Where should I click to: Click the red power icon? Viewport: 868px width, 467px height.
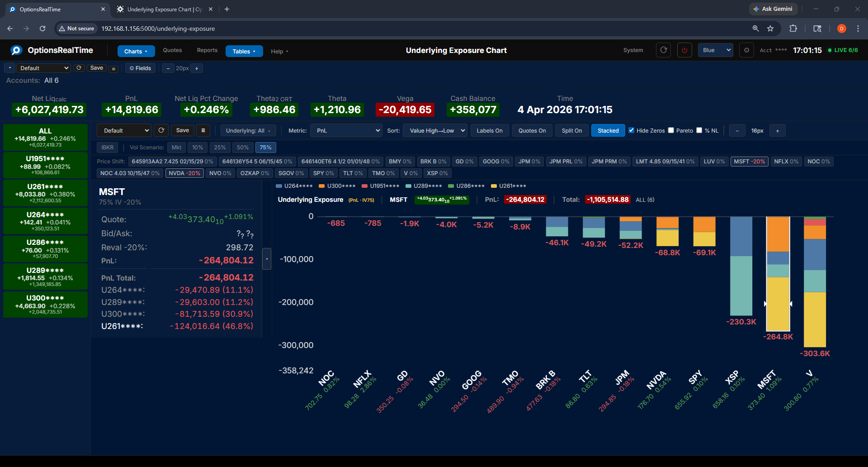coord(684,50)
